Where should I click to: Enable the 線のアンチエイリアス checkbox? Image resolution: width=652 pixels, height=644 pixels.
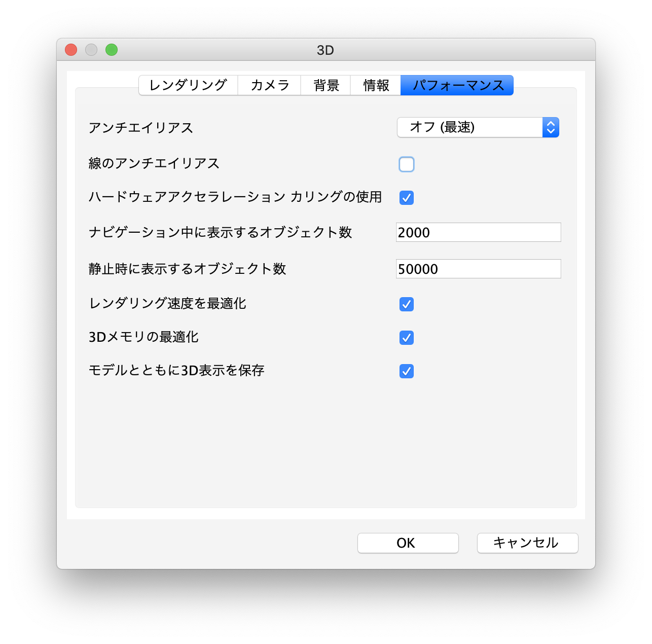407,164
